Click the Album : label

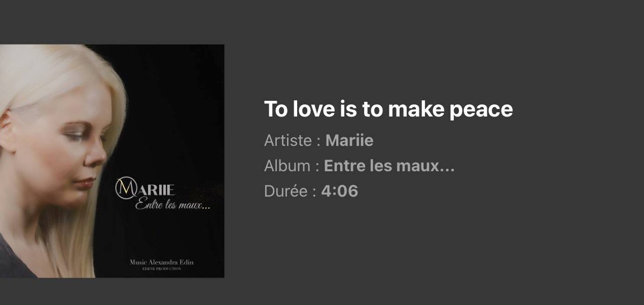pos(292,166)
